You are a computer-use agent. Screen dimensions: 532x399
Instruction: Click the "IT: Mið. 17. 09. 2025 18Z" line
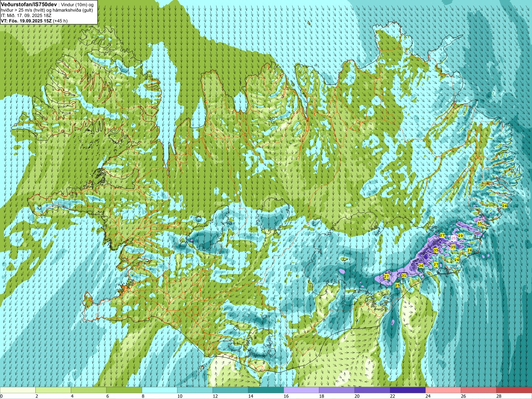pos(26,15)
